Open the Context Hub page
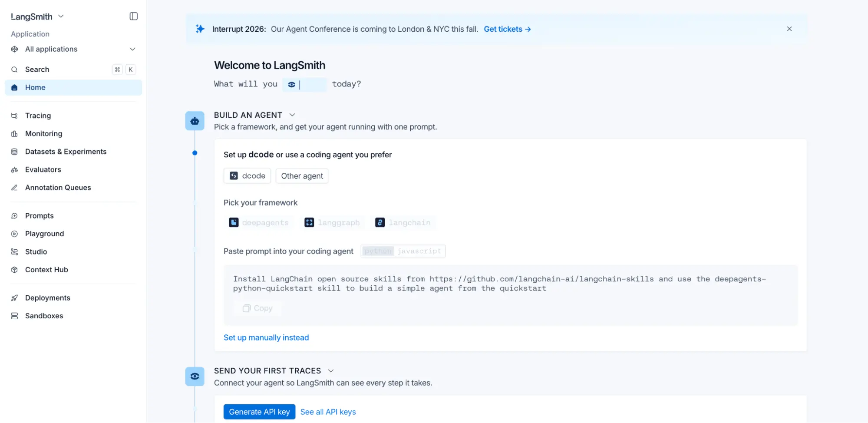Viewport: 868px width, 423px height. 73,270
